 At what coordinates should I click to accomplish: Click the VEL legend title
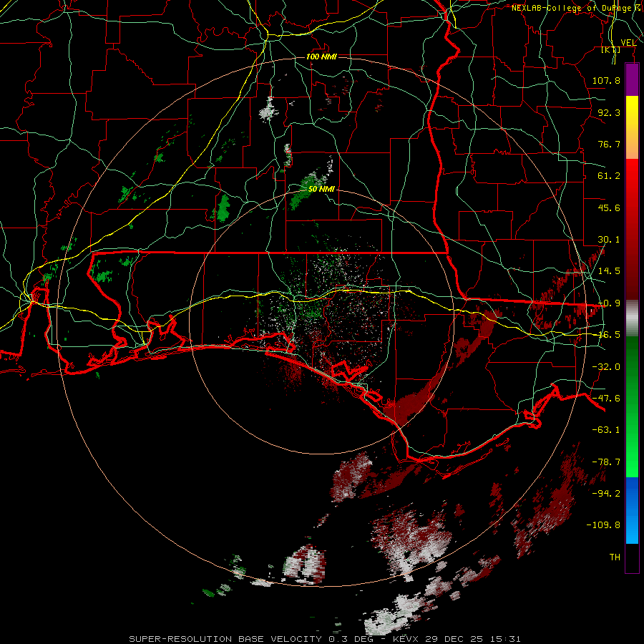point(628,42)
